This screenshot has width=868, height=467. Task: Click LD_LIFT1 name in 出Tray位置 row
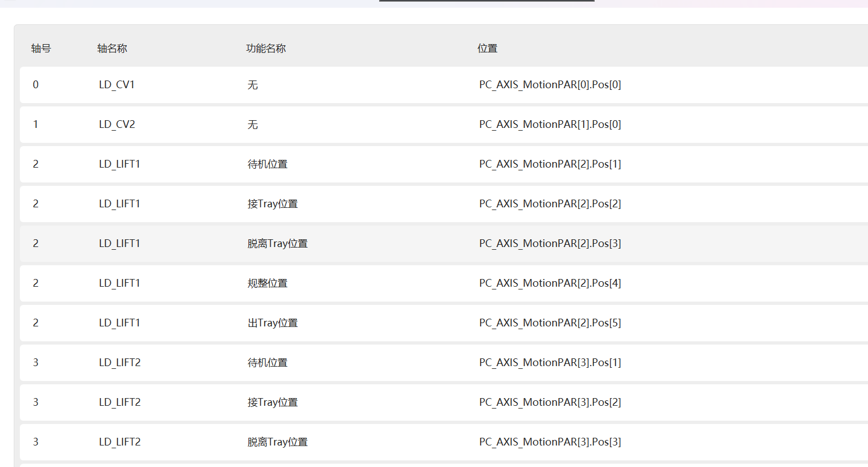tap(120, 323)
